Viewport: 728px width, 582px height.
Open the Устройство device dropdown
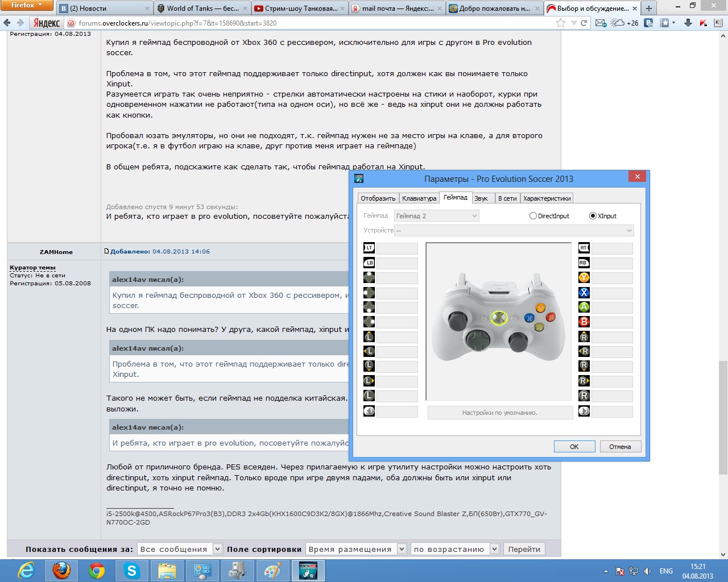click(x=514, y=230)
